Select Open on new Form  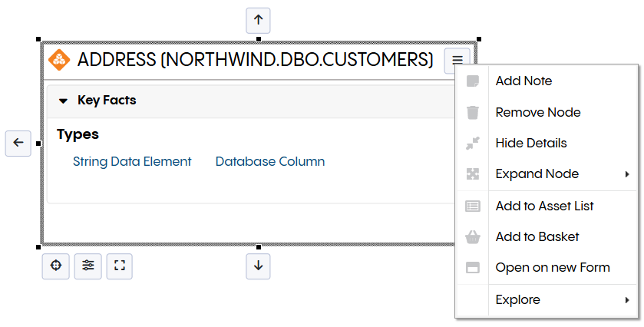(547, 268)
